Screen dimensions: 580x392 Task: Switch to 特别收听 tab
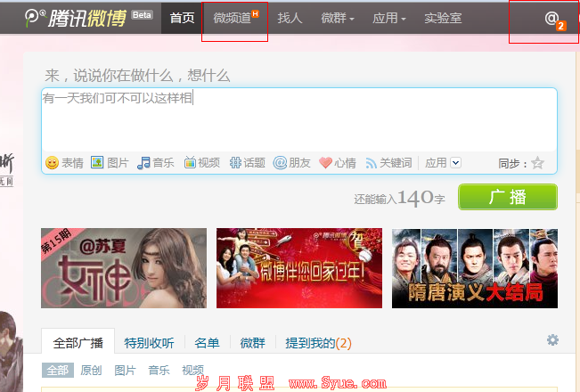[x=149, y=343]
